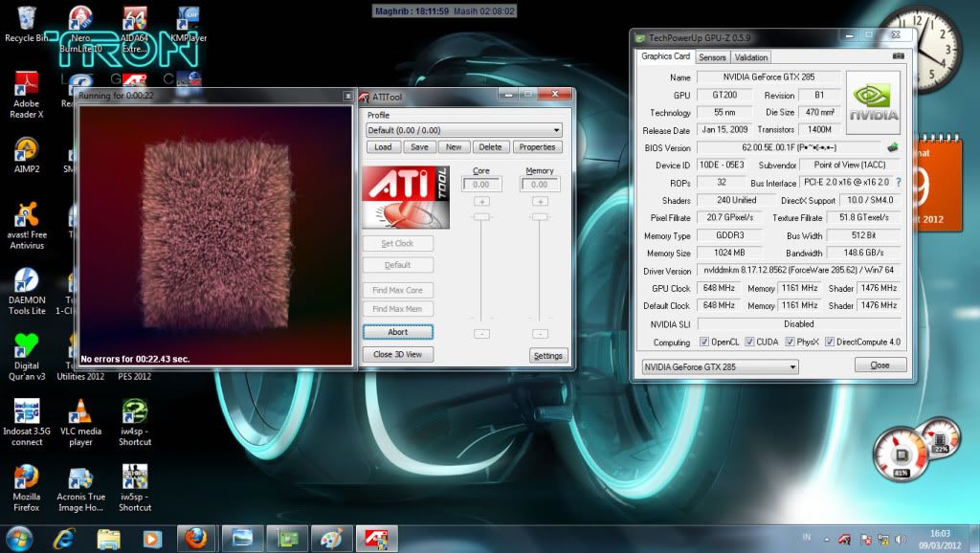Click the Memory clock slider handle

540,217
